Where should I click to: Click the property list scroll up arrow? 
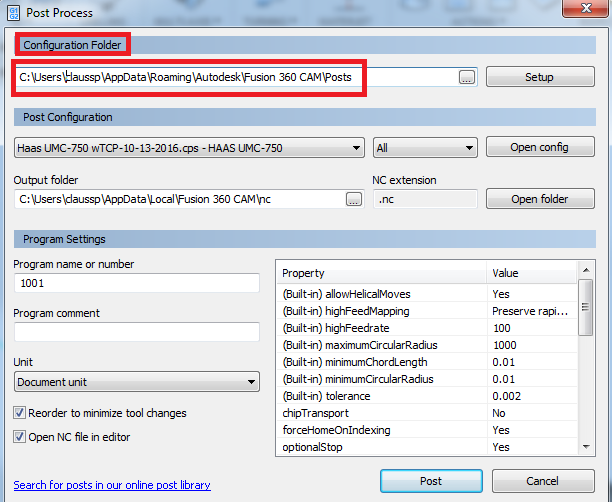[586, 270]
